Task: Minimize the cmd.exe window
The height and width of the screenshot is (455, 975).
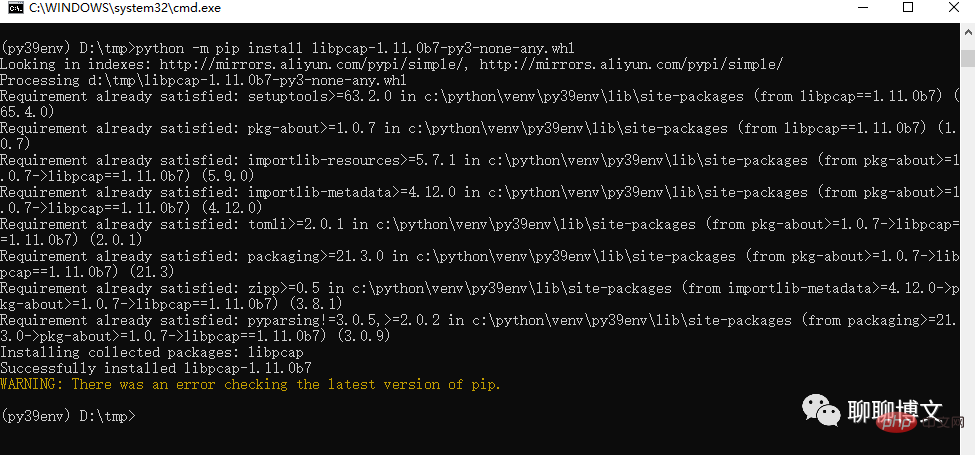Action: point(863,9)
